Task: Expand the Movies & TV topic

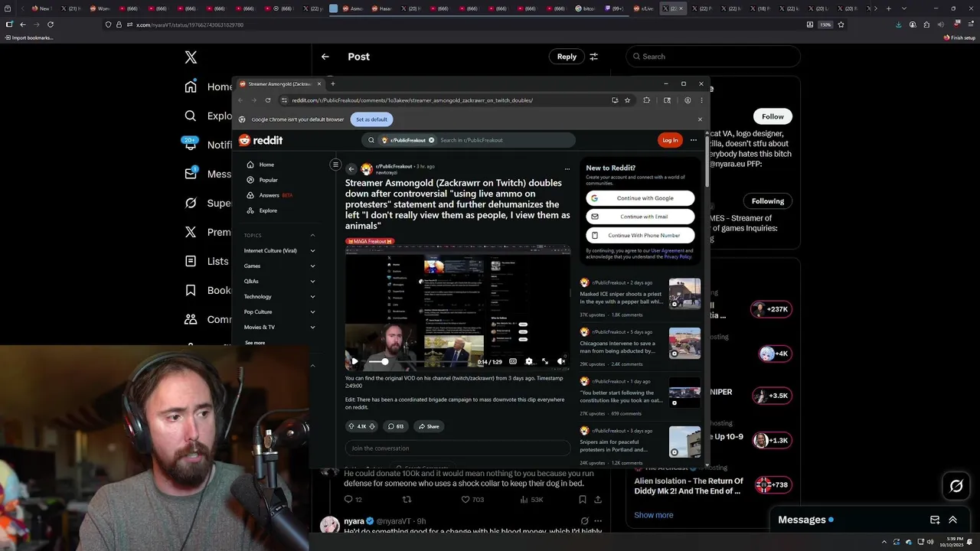Action: point(312,327)
